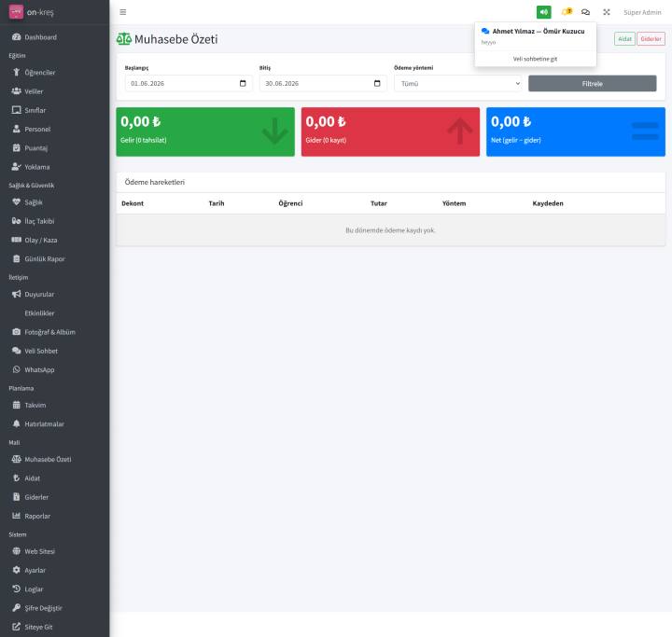Open Etkinlikler menu item
Screen dimensions: 672x637
click(39, 313)
